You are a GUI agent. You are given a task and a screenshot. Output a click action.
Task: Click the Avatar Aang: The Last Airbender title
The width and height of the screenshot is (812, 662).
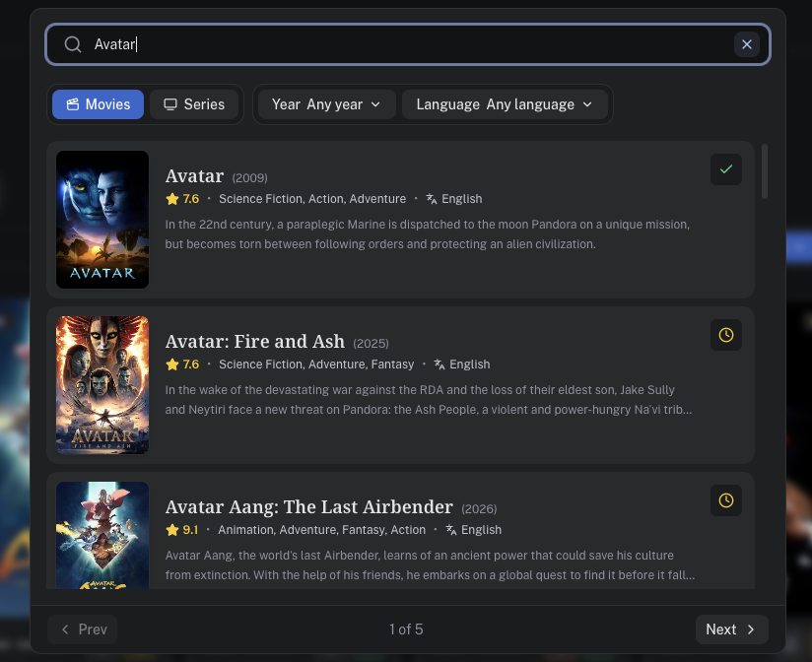(309, 507)
